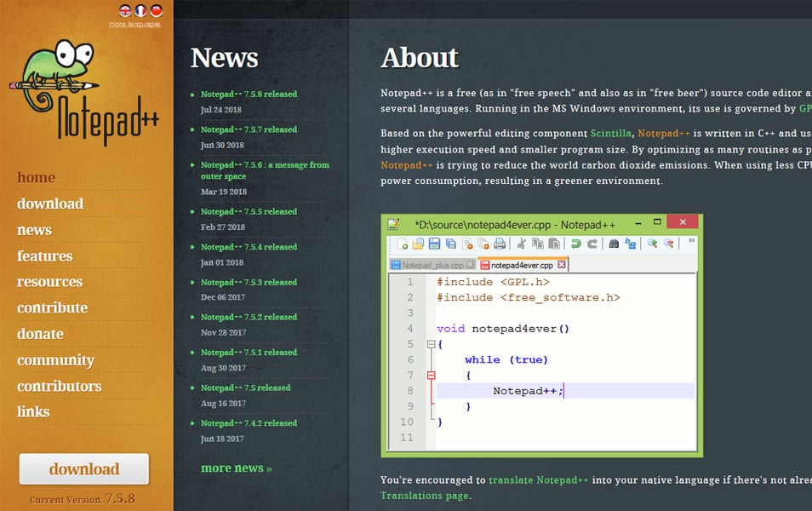Click the 'while (true)' code line
Viewport: 812px width, 511px height.
tap(506, 359)
